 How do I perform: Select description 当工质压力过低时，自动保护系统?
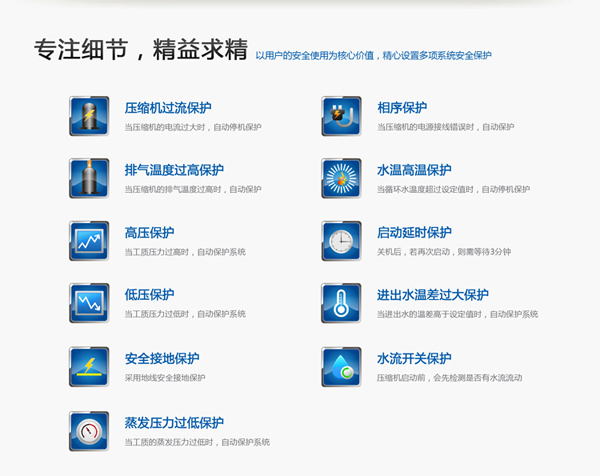(185, 314)
